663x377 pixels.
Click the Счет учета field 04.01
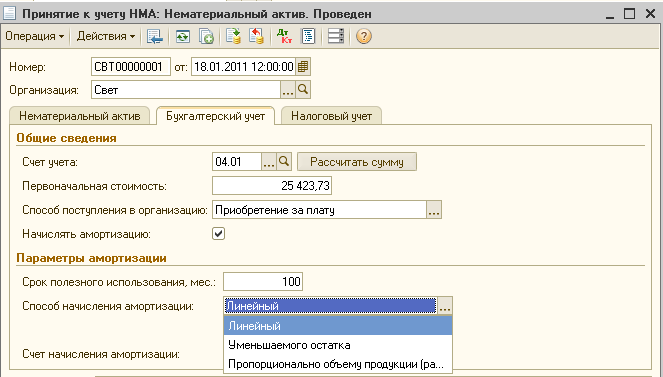pyautogui.click(x=237, y=162)
